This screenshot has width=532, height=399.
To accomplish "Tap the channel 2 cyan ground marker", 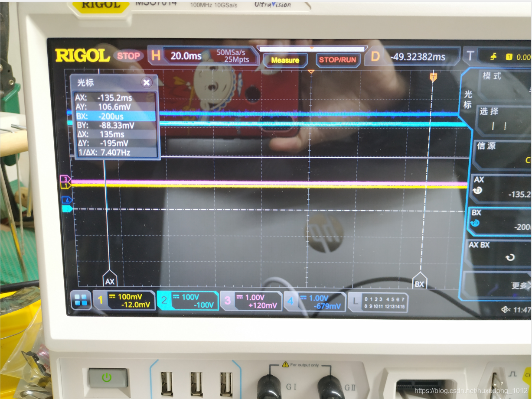I will (67, 209).
